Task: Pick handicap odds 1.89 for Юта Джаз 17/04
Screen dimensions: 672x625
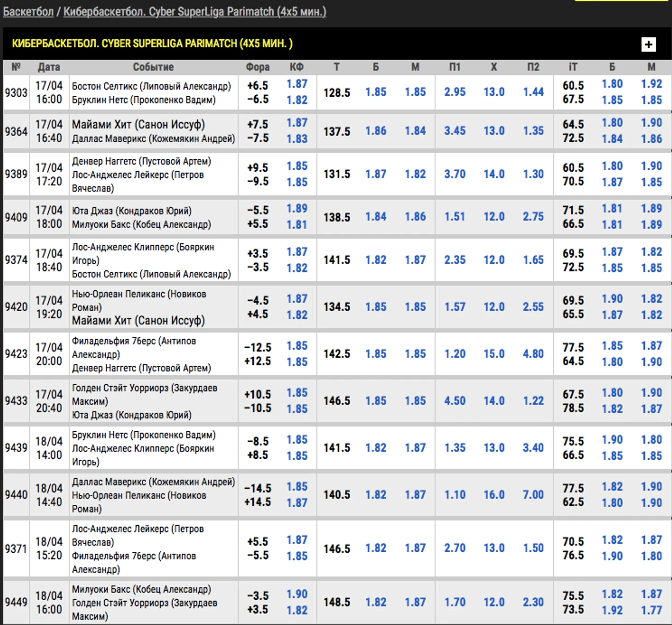Action: (297, 208)
